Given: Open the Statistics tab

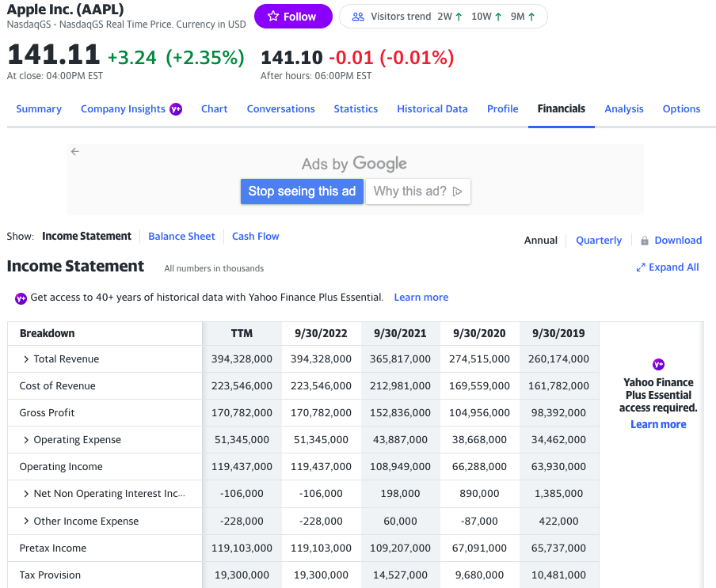Looking at the screenshot, I should [356, 109].
